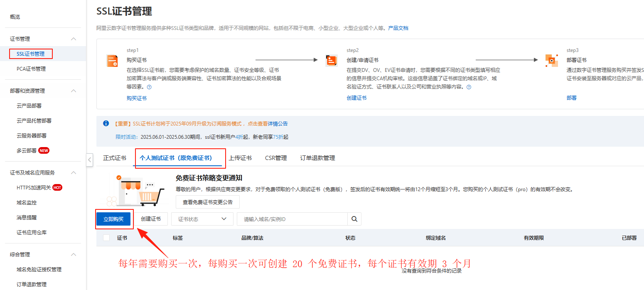
Task: Click the 免费证书策略变更通知 heading
Action: pos(209,178)
